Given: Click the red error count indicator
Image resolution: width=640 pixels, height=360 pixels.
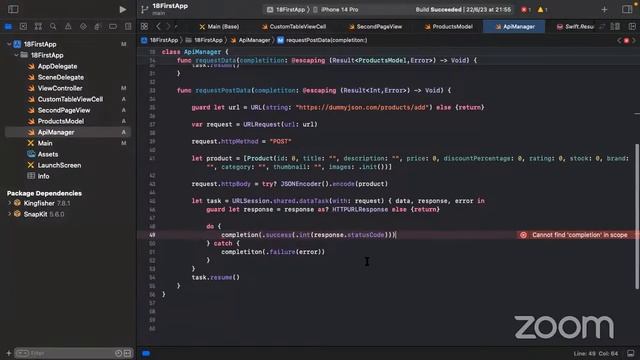Looking at the screenshot, I should tap(526, 9).
